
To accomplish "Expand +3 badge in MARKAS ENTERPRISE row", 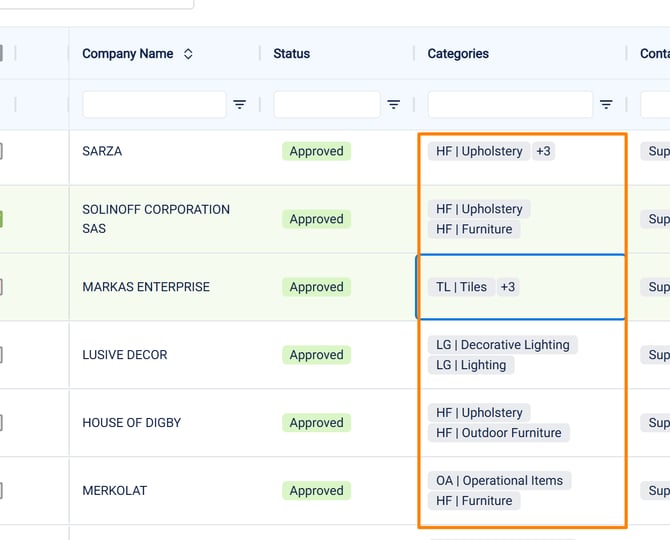I will click(508, 287).
